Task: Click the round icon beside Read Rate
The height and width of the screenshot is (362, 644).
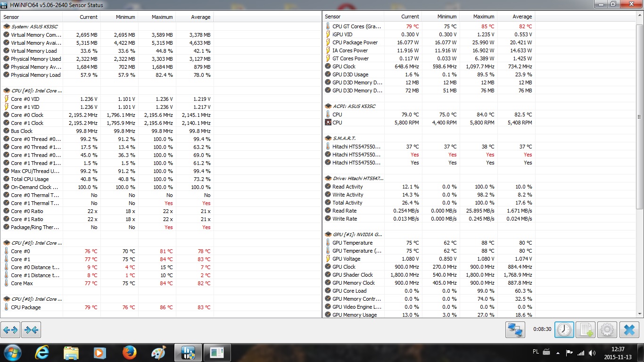Action: [x=328, y=211]
